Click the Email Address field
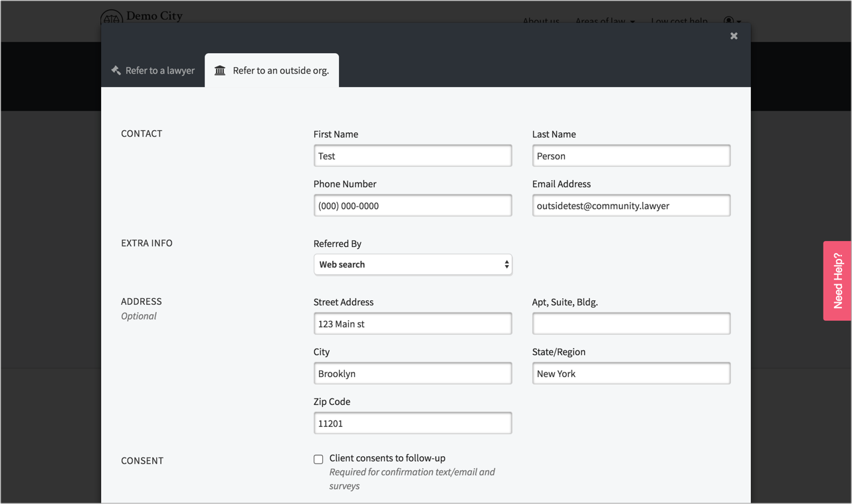This screenshot has height=504, width=852. 631,206
